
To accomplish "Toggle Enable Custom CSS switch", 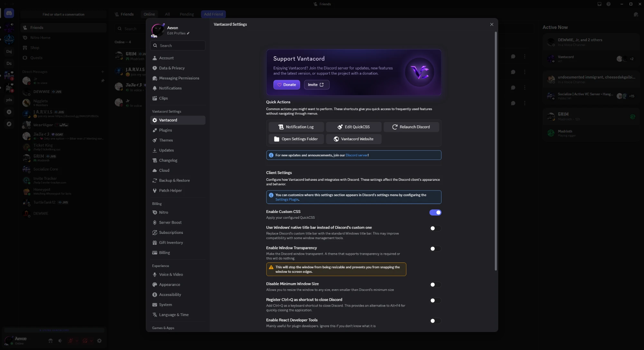I will [x=435, y=212].
